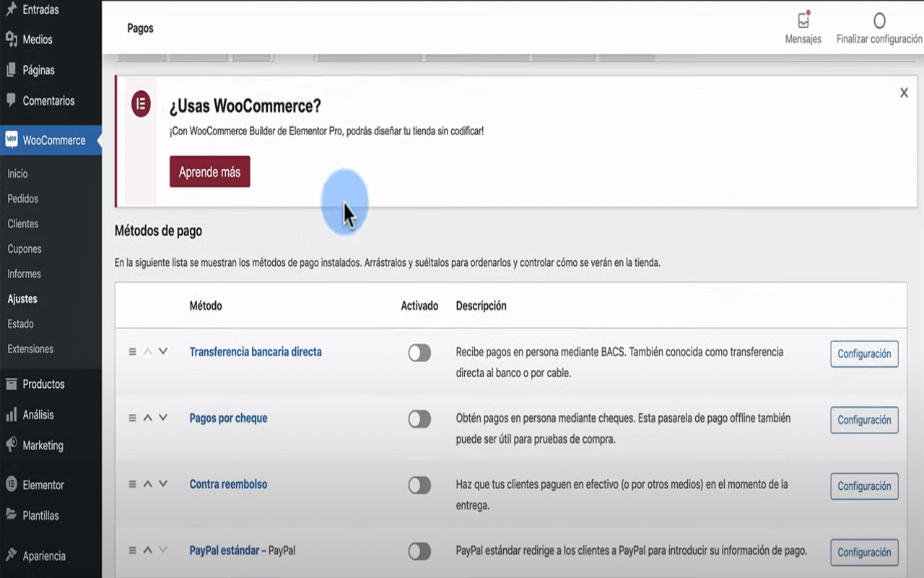
Task: Open Configuración for PayPal estándar
Action: click(864, 552)
